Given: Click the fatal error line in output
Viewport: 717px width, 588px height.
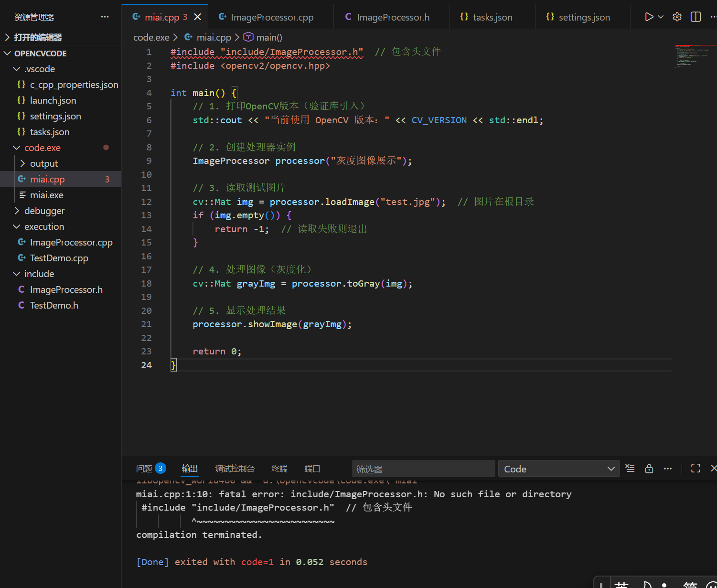Looking at the screenshot, I should tap(353, 494).
